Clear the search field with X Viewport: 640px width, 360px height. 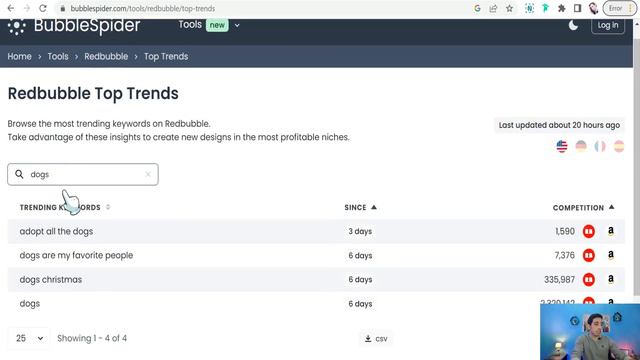pos(148,174)
